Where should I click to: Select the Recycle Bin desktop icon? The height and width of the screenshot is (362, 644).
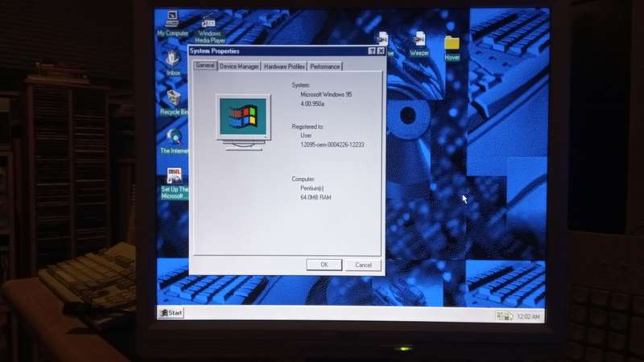coord(174,103)
